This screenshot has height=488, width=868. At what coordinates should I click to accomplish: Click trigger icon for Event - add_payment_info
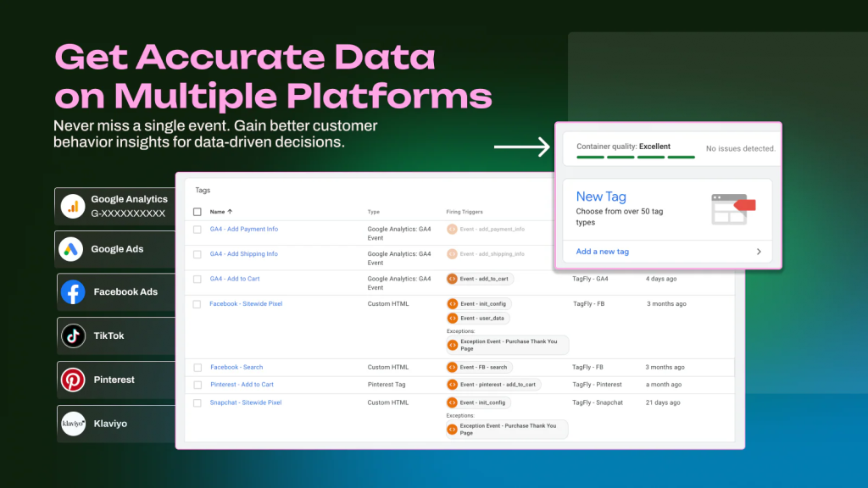point(453,229)
